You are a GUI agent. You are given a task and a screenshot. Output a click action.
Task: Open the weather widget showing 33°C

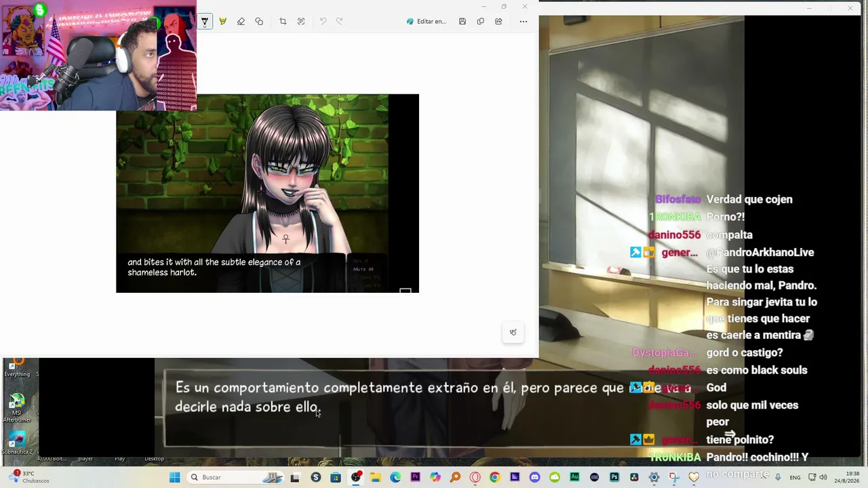(28, 477)
